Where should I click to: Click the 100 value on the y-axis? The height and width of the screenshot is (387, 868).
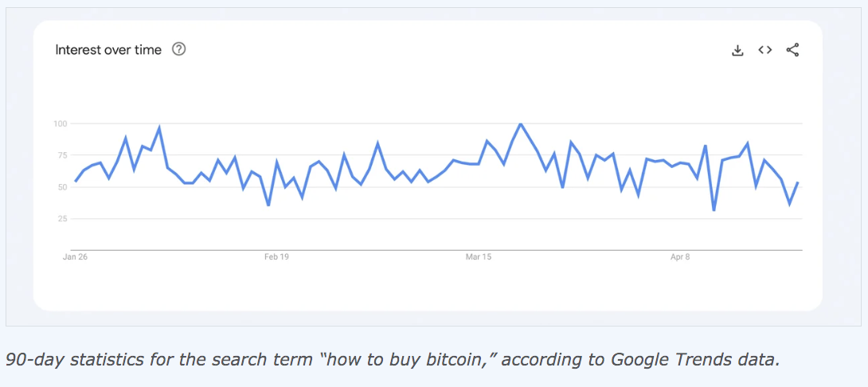tap(61, 123)
